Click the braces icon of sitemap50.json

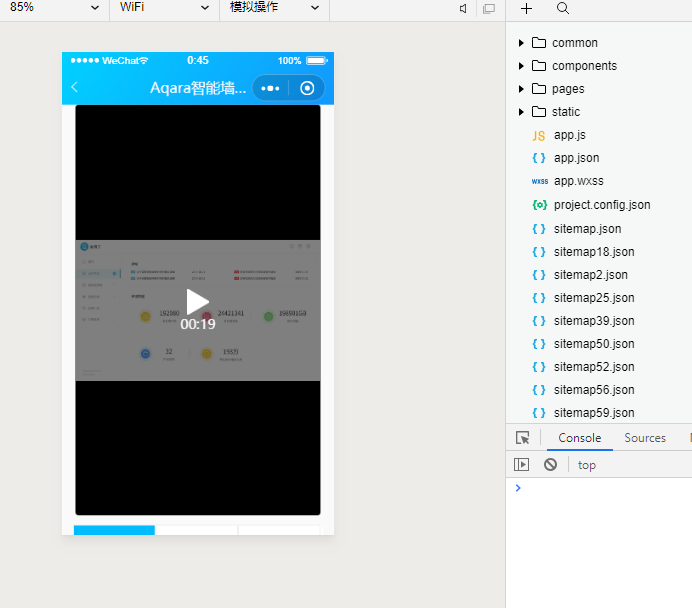coord(539,344)
